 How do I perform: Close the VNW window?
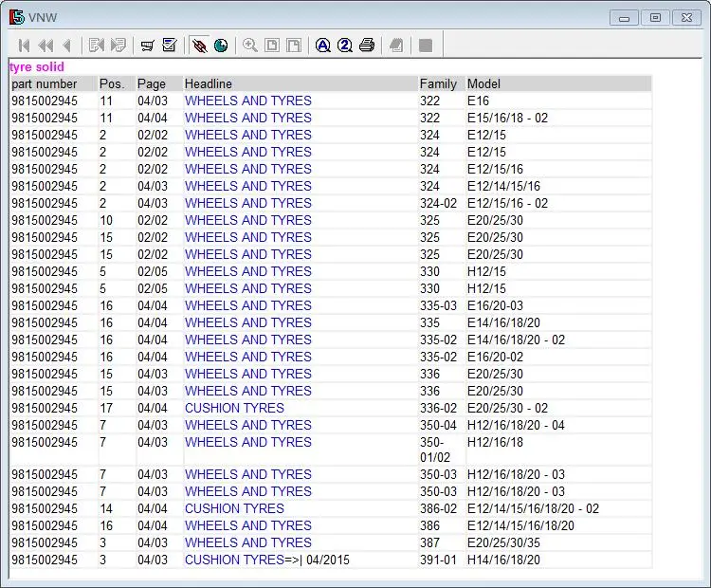click(x=686, y=18)
